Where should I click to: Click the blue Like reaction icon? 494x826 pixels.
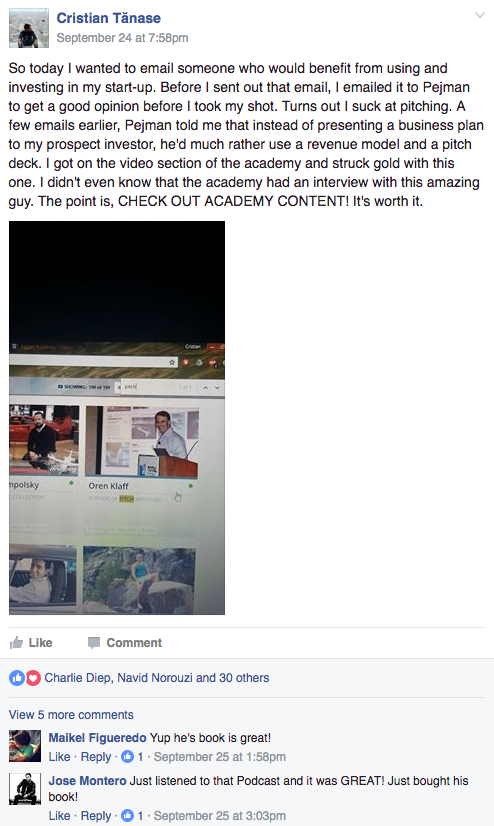pos(17,678)
